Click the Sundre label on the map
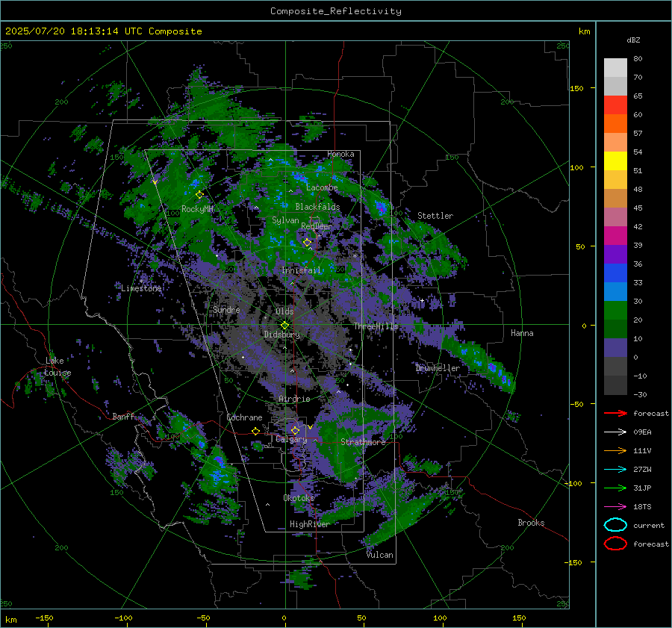 tap(226, 309)
